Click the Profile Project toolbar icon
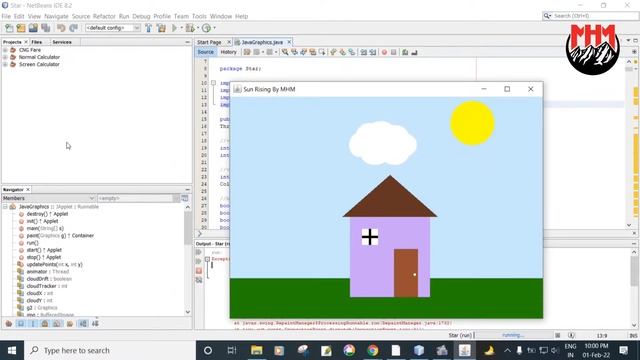The width and height of the screenshot is (640, 360). coord(206,28)
